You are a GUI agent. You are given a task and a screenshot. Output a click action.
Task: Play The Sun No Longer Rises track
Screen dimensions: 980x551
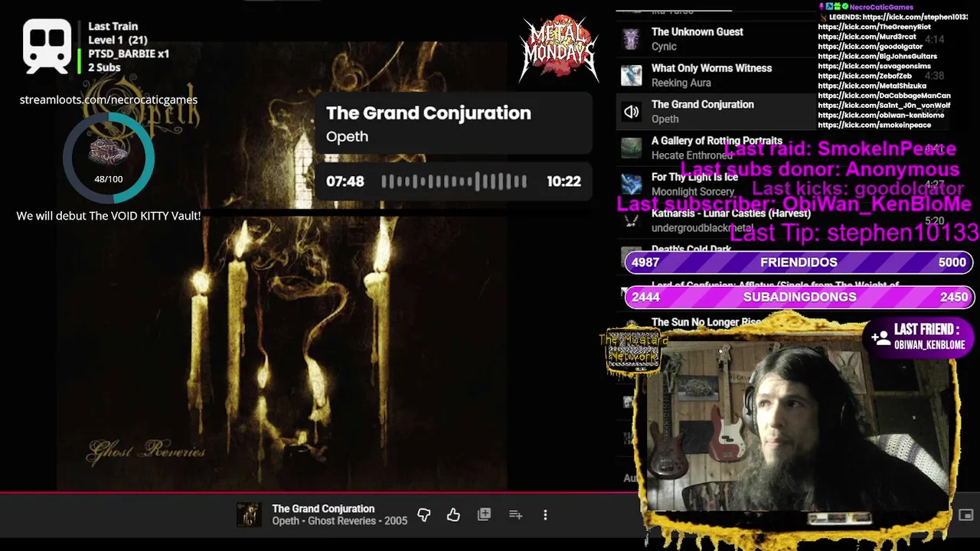(x=705, y=322)
